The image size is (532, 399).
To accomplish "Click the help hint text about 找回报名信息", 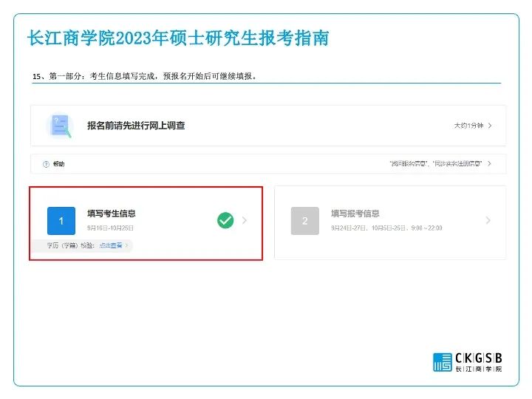I will [436, 163].
